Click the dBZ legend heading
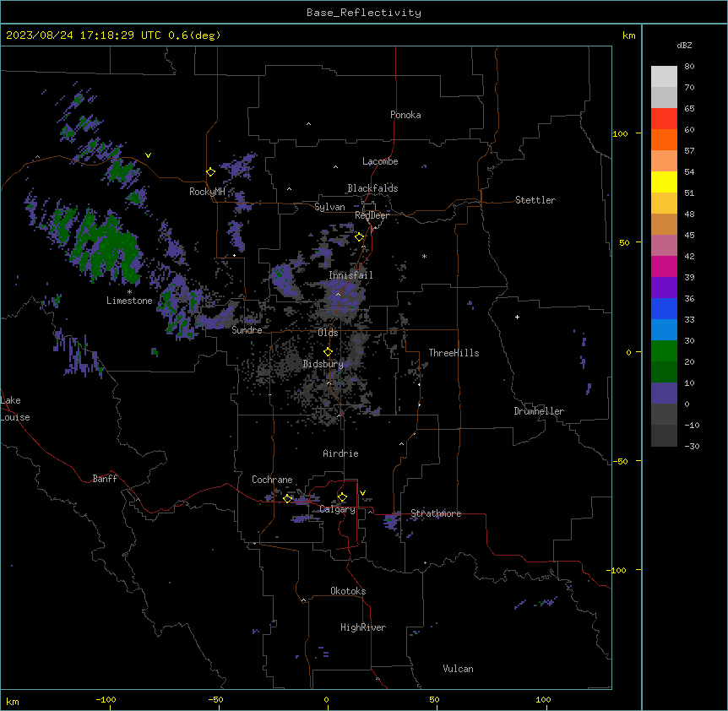The width and height of the screenshot is (728, 711). pyautogui.click(x=684, y=45)
